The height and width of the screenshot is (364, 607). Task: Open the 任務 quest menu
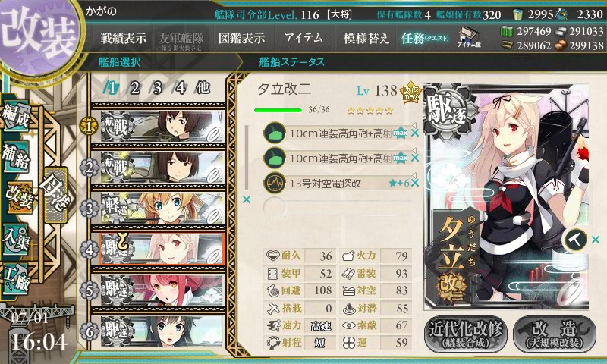(425, 38)
